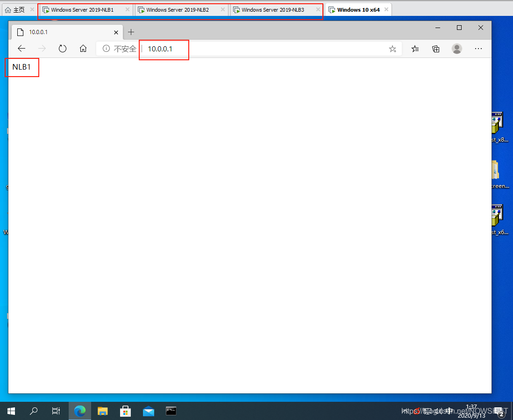Open Edge settings and more menu
This screenshot has height=420, width=513.
[478, 49]
